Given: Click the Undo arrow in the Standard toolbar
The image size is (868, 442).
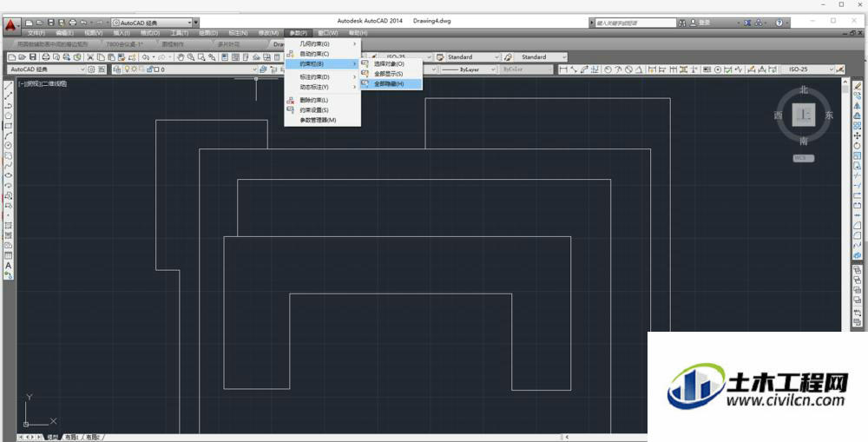Looking at the screenshot, I should tap(146, 57).
